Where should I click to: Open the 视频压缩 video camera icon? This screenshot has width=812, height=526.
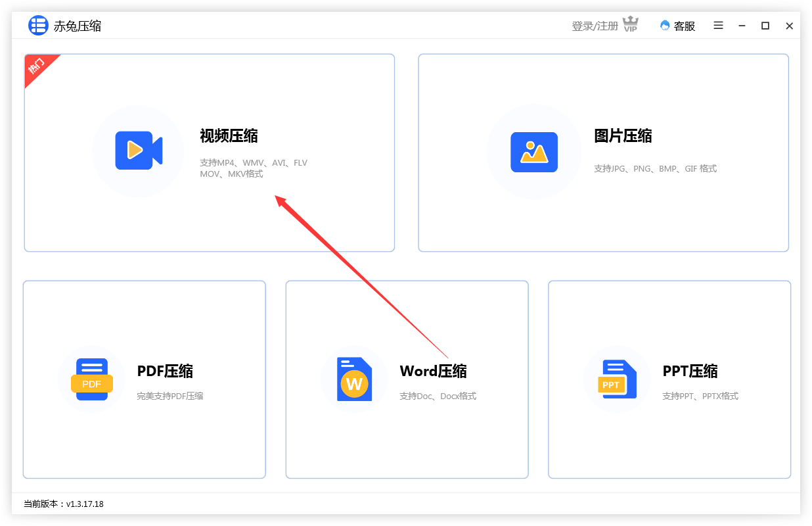tap(139, 151)
